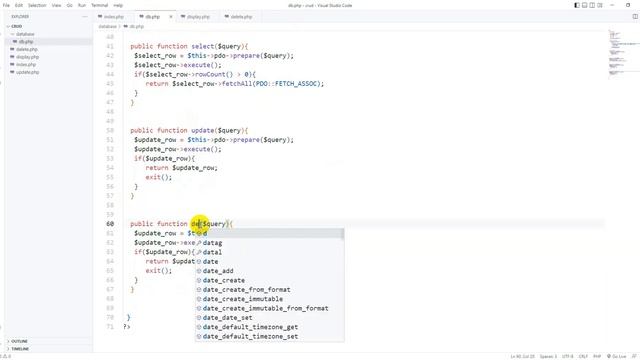Open Explorer panel more actions (three dots)
The height and width of the screenshot is (360, 640).
point(85,17)
